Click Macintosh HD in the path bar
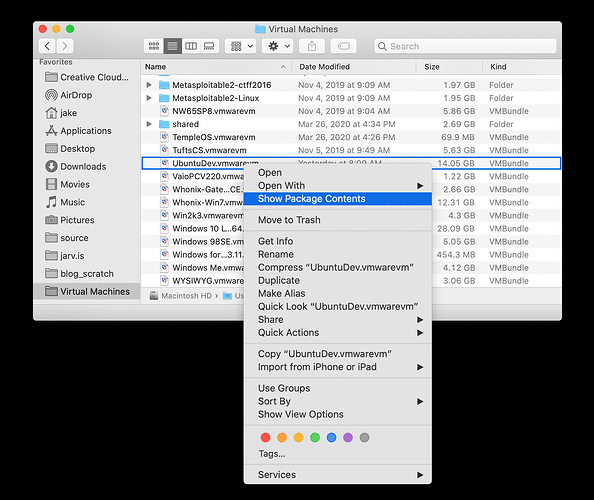Viewport: 594px width, 500px height. tap(181, 296)
